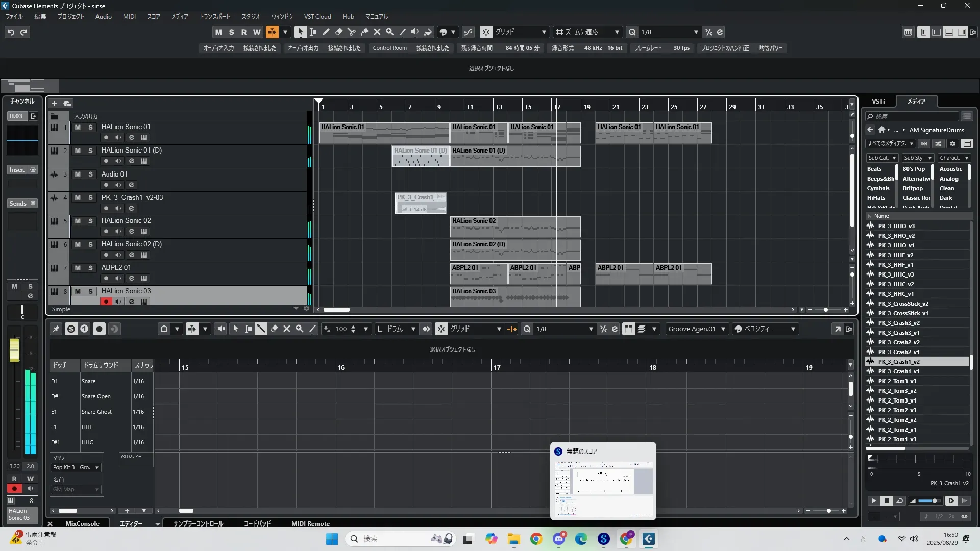Select the Eraser tool in top toolbar
This screenshot has height=551, width=980.
(338, 32)
